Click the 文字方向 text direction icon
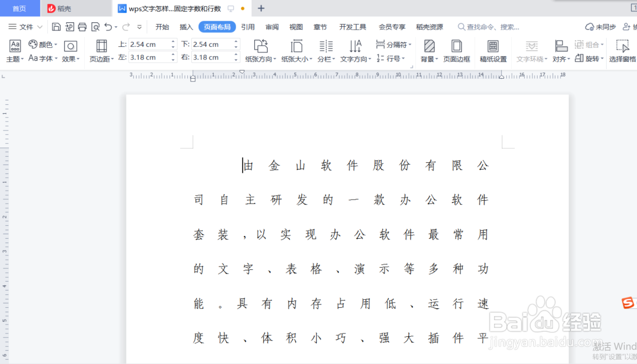Screen dimensions: 637x364 click(356, 46)
